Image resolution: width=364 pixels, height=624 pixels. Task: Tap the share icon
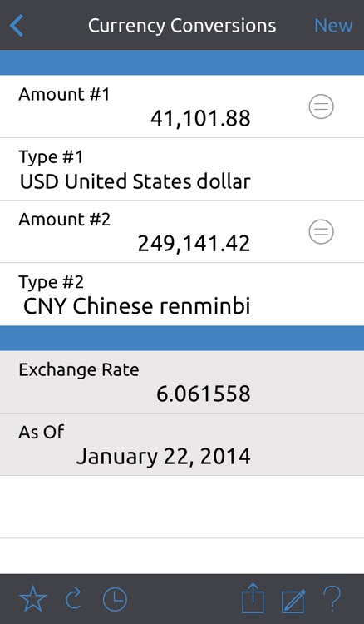click(253, 598)
